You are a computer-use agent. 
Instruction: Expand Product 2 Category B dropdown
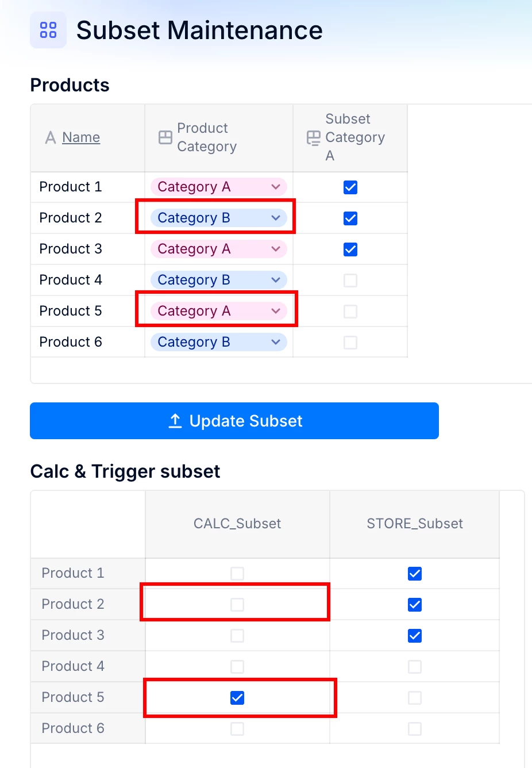276,218
